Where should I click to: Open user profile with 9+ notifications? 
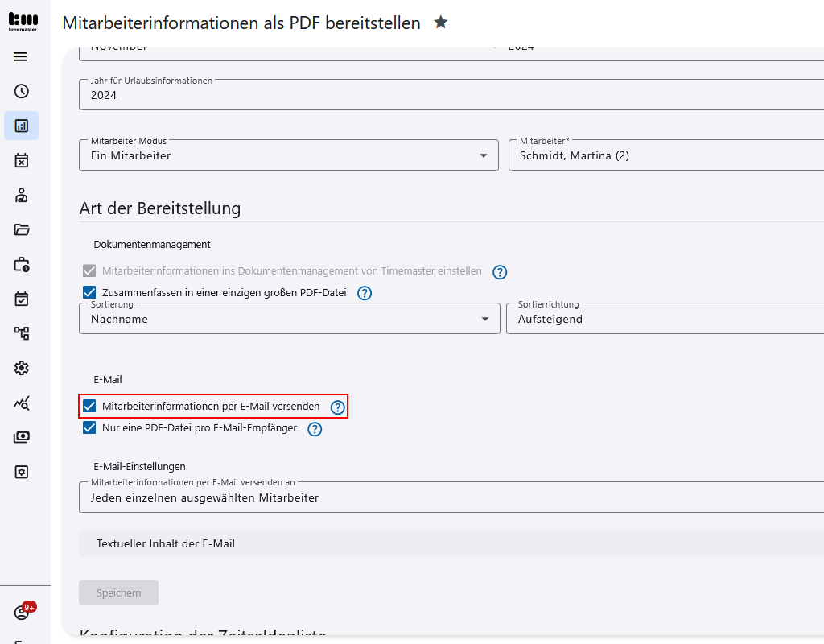(22, 613)
